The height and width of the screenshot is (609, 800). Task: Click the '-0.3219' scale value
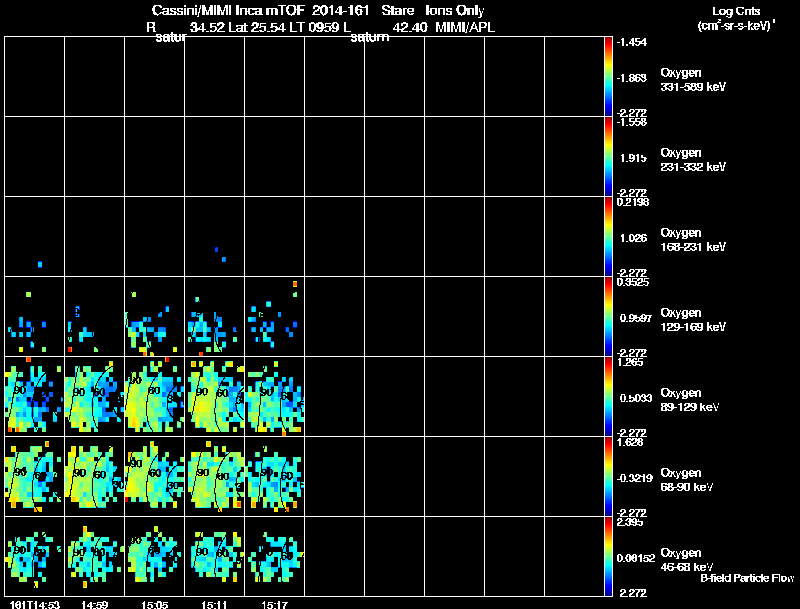pos(634,478)
